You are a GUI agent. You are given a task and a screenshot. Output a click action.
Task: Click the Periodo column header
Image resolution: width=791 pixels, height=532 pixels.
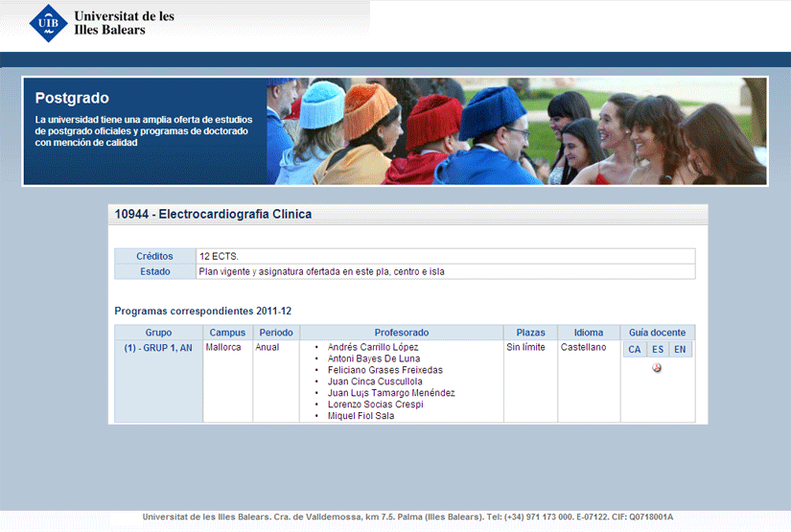click(x=276, y=333)
